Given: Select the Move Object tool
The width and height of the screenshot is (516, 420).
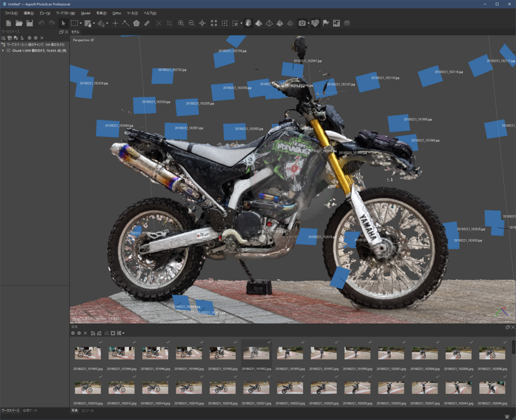Looking at the screenshot, I should [101, 23].
